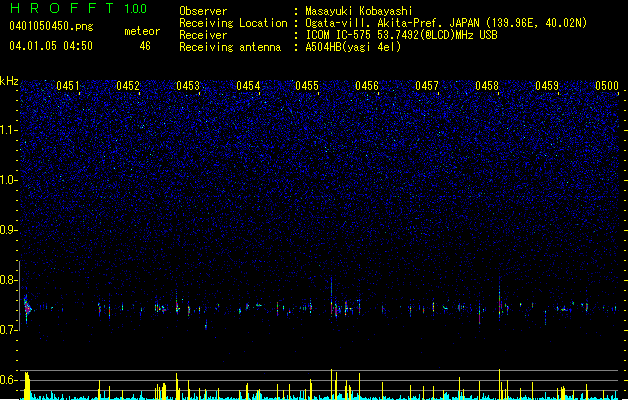629x400 pixels.
Task: Click the meteor count value 46
Action: pyautogui.click(x=145, y=46)
